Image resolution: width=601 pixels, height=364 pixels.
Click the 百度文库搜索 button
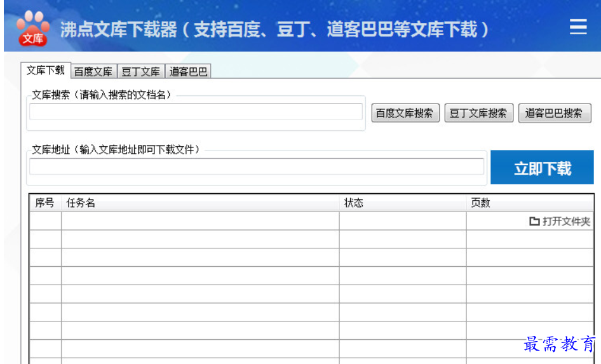pos(405,113)
